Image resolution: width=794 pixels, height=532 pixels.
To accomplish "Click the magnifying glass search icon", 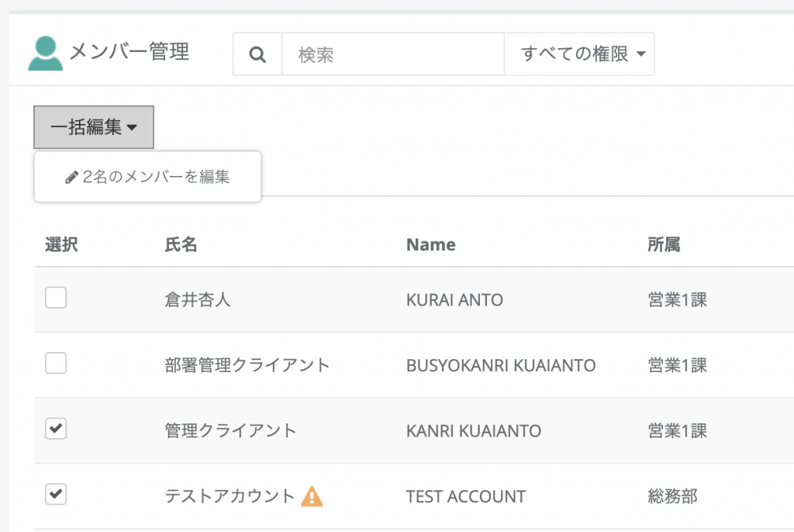I will coord(257,54).
